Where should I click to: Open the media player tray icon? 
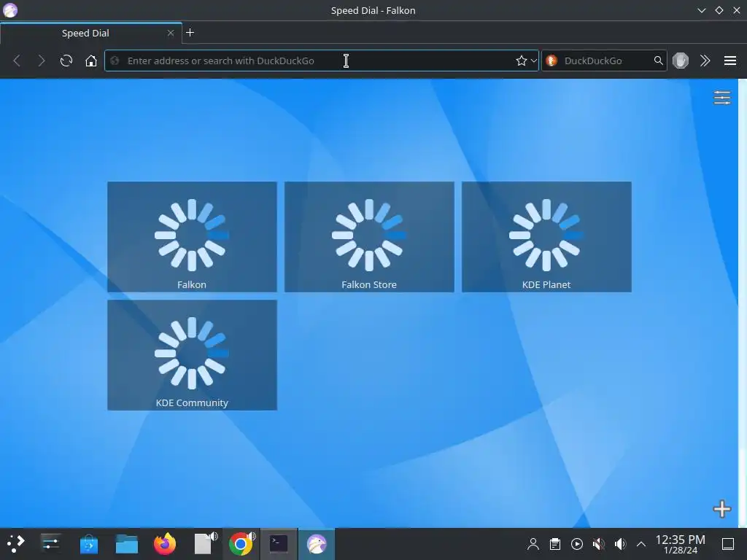point(576,544)
